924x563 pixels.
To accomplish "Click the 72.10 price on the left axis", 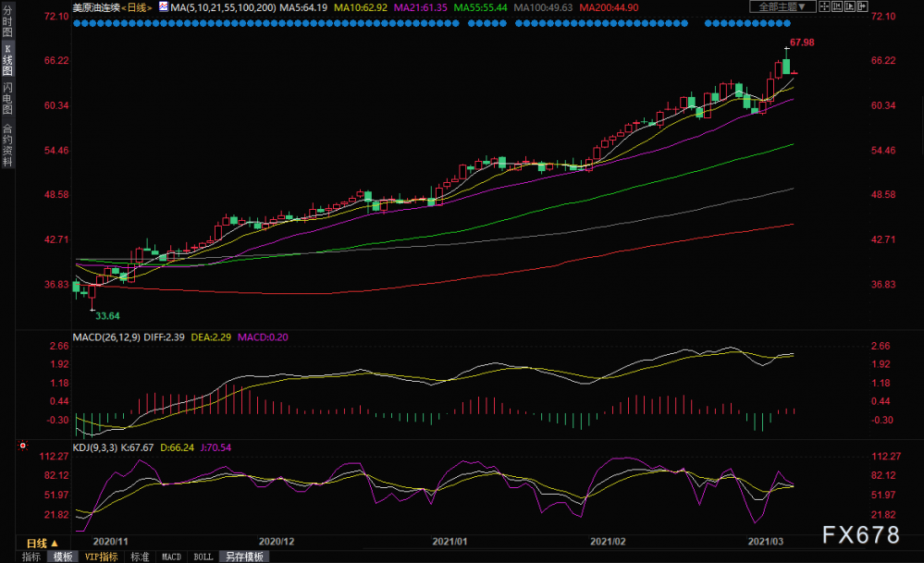I will pyautogui.click(x=56, y=17).
